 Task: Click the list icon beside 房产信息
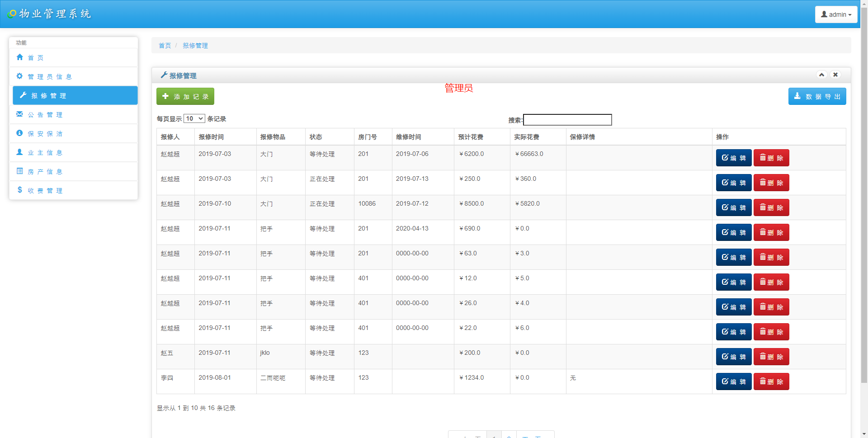pyautogui.click(x=19, y=171)
